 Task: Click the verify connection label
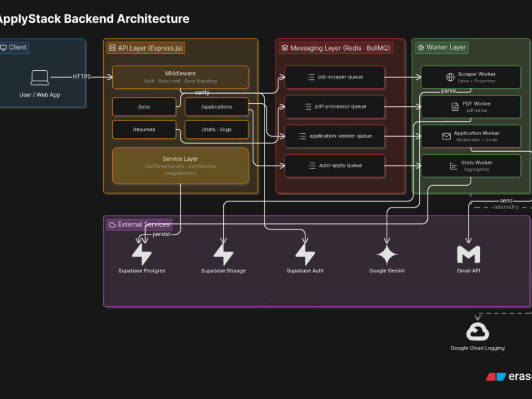point(202,93)
